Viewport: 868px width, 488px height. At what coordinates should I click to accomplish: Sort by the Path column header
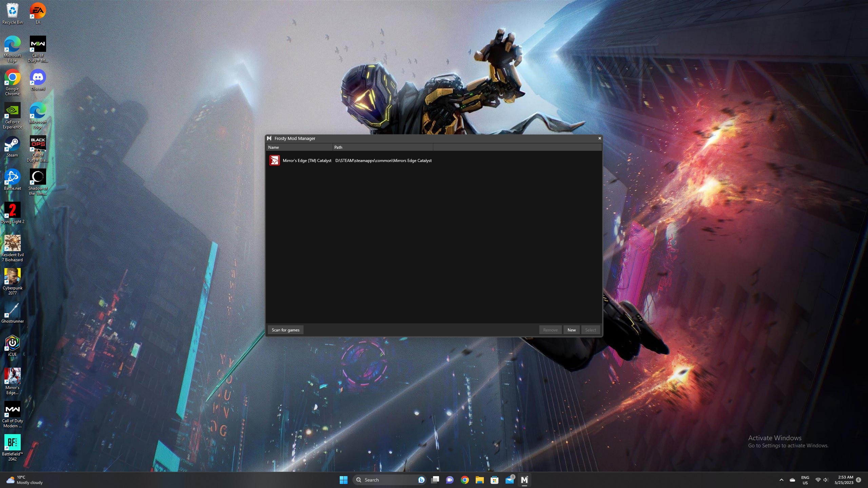click(382, 147)
